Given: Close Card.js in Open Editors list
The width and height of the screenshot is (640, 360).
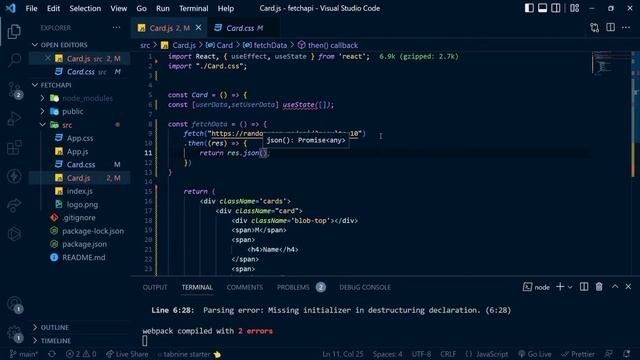Looking at the screenshot, I should 48,58.
